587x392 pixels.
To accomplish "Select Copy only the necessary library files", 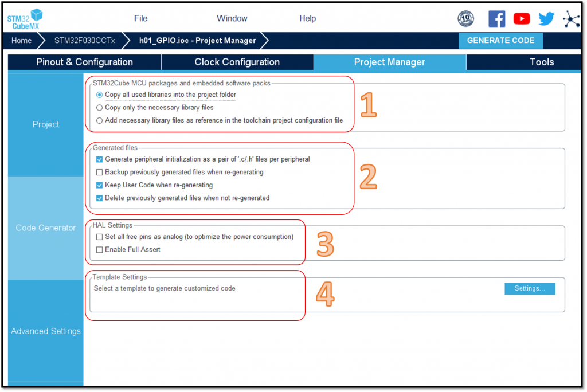I will (x=99, y=108).
